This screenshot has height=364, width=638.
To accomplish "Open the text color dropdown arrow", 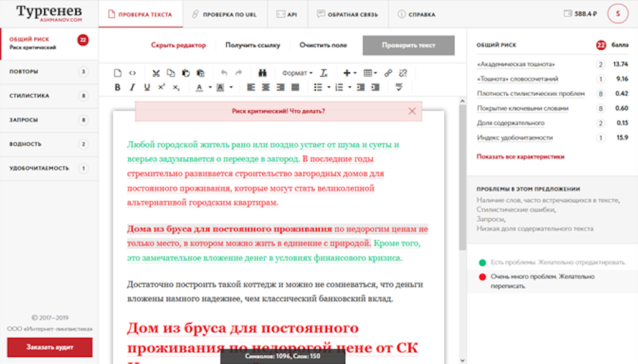I will pyautogui.click(x=210, y=87).
